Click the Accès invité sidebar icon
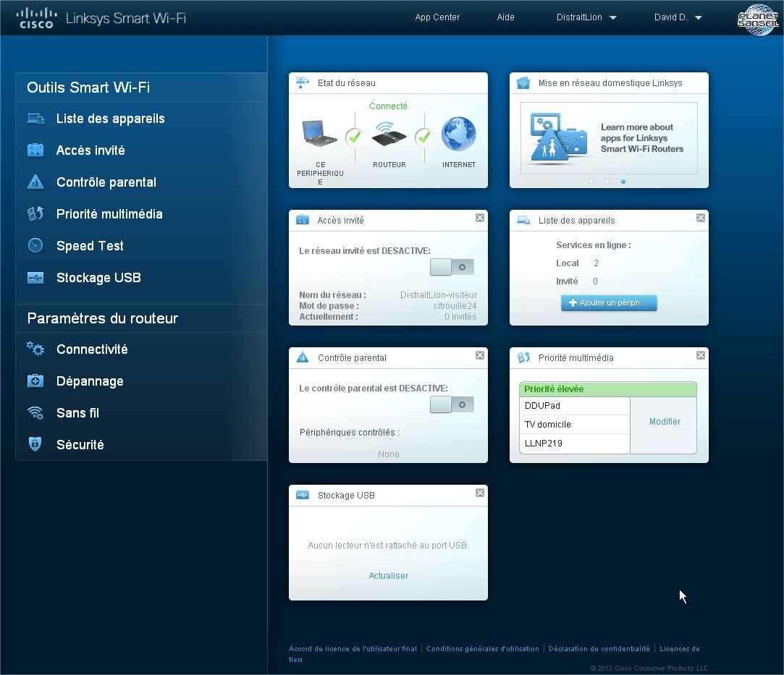Image resolution: width=784 pixels, height=675 pixels. [x=35, y=150]
